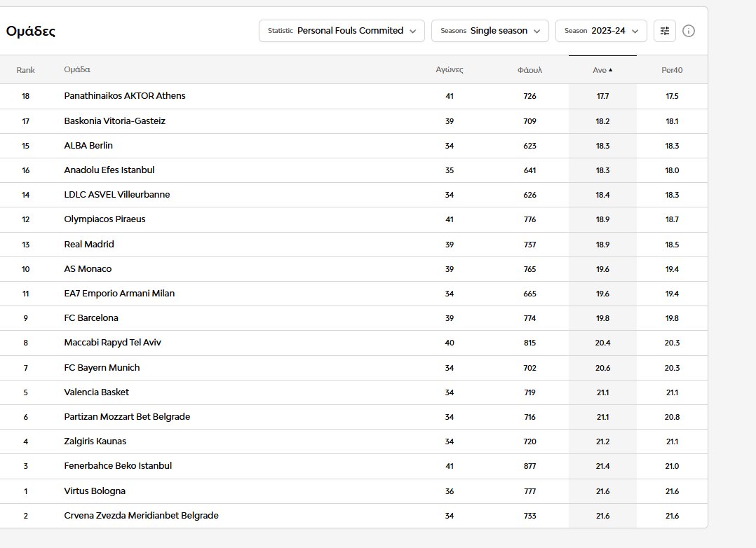The width and height of the screenshot is (756, 548).
Task: Select Valencia Basket fouls value 719
Action: [529, 392]
